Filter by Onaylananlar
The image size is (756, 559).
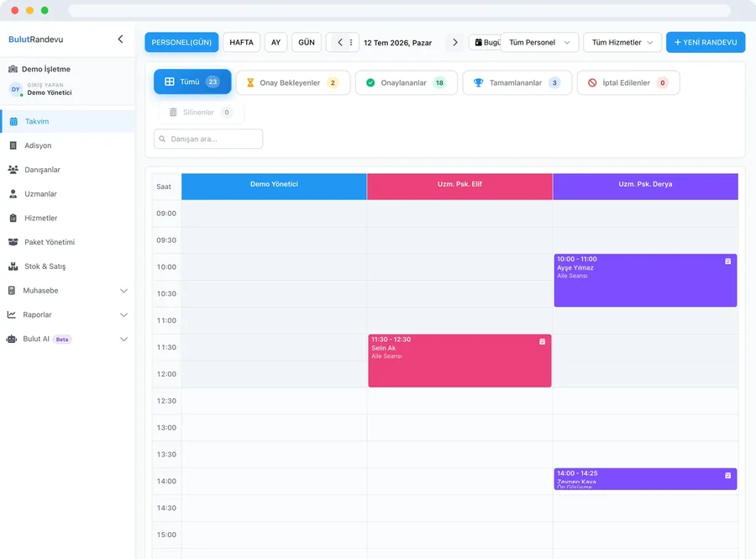pyautogui.click(x=407, y=82)
